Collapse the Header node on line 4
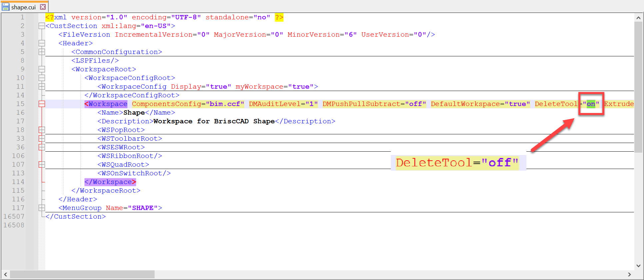 click(42, 43)
